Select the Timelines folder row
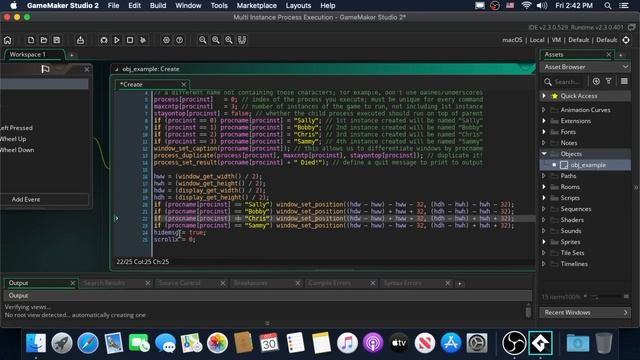This screenshot has width=640, height=360. click(585, 264)
